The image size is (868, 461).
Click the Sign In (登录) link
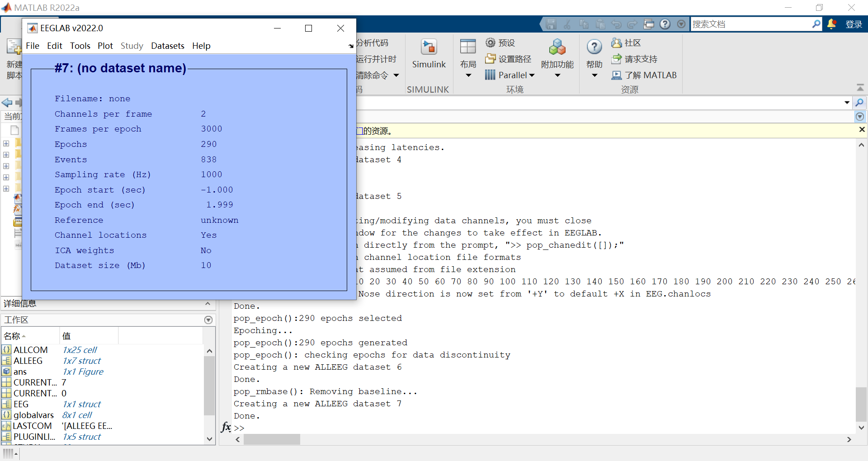coord(854,24)
